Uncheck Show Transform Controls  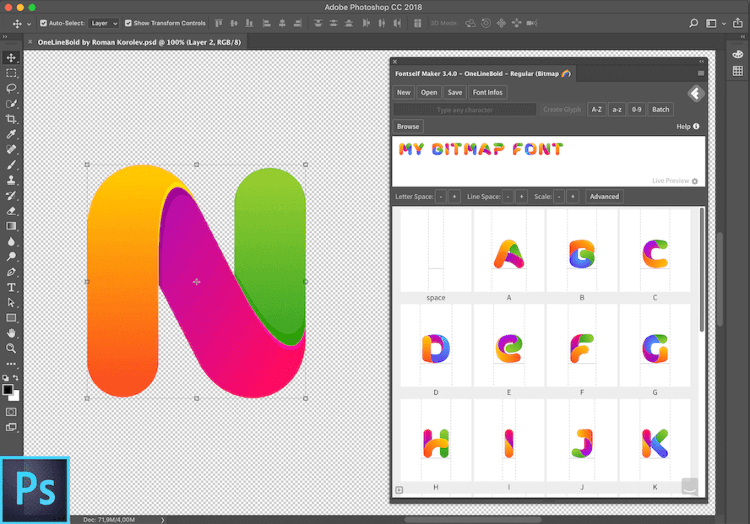129,23
